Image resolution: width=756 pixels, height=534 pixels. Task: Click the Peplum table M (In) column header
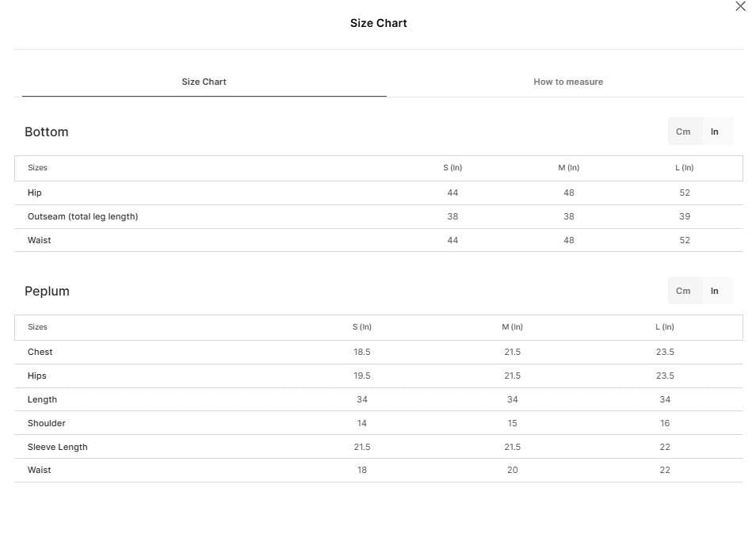[512, 326]
